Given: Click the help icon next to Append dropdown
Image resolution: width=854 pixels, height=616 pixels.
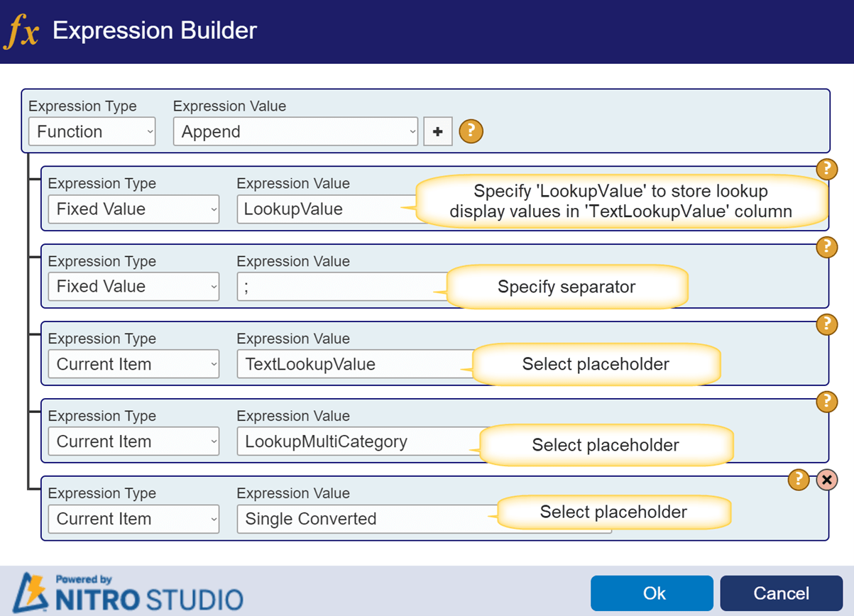Looking at the screenshot, I should coord(471,131).
